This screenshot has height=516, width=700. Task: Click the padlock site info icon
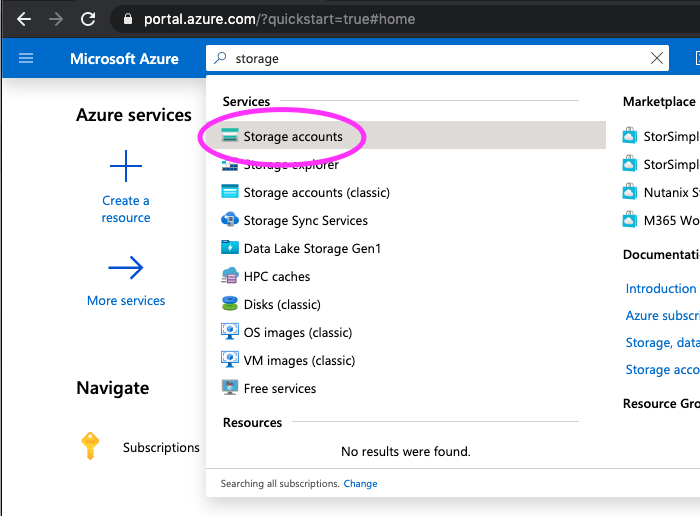[128, 19]
